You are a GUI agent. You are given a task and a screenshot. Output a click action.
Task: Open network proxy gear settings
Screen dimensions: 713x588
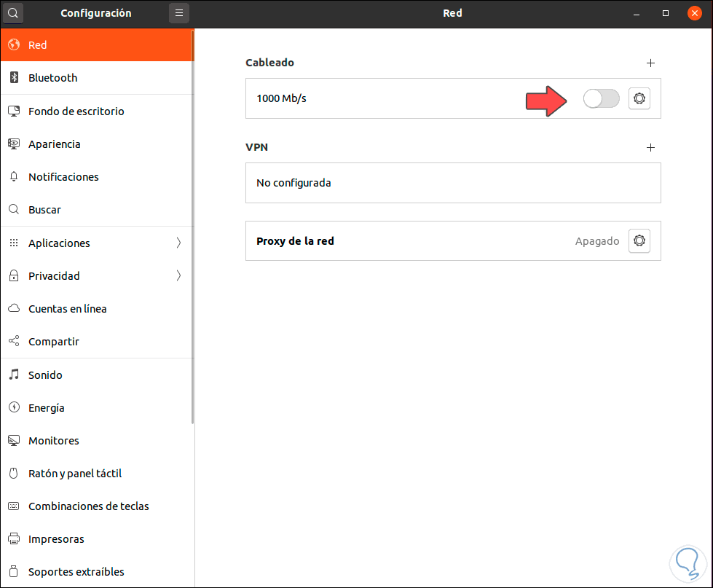click(639, 240)
